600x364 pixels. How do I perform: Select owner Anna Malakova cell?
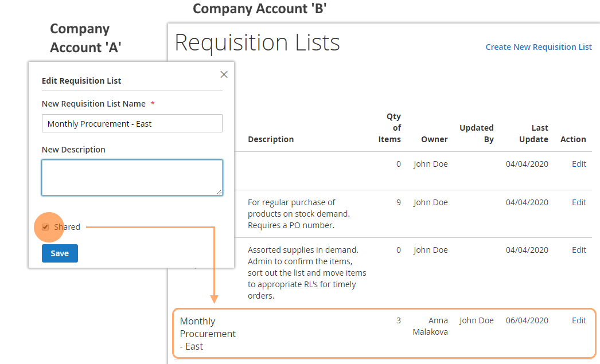tap(430, 326)
